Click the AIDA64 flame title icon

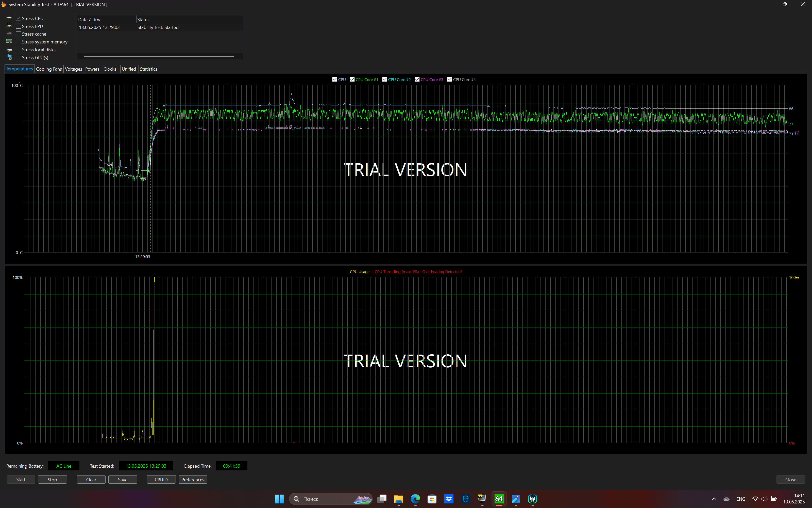(4, 4)
